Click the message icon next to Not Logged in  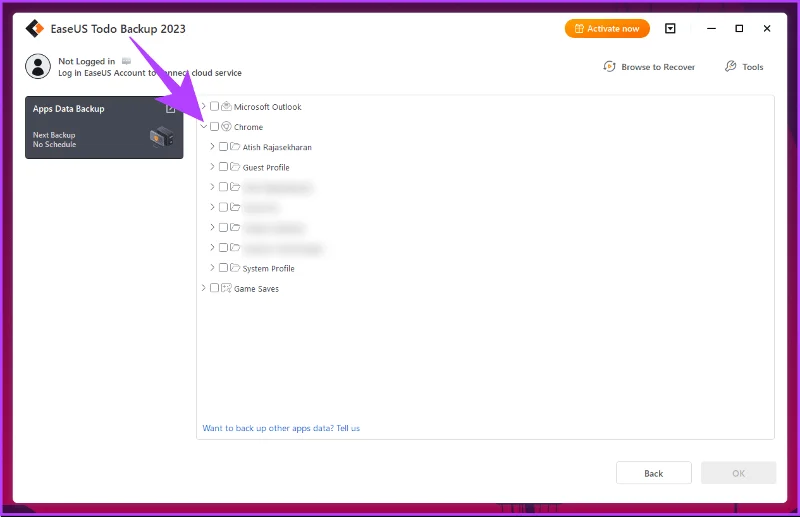[x=127, y=61]
